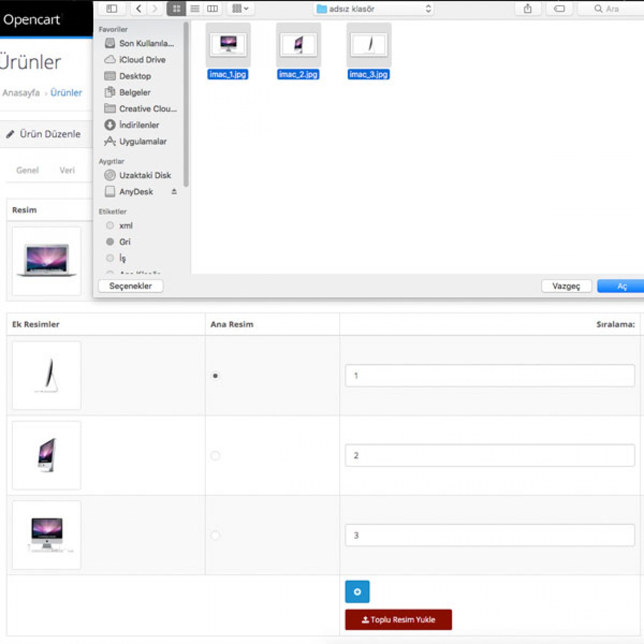Screen dimensions: 644x644
Task: Open the Seçenekler options button
Action: click(x=130, y=286)
